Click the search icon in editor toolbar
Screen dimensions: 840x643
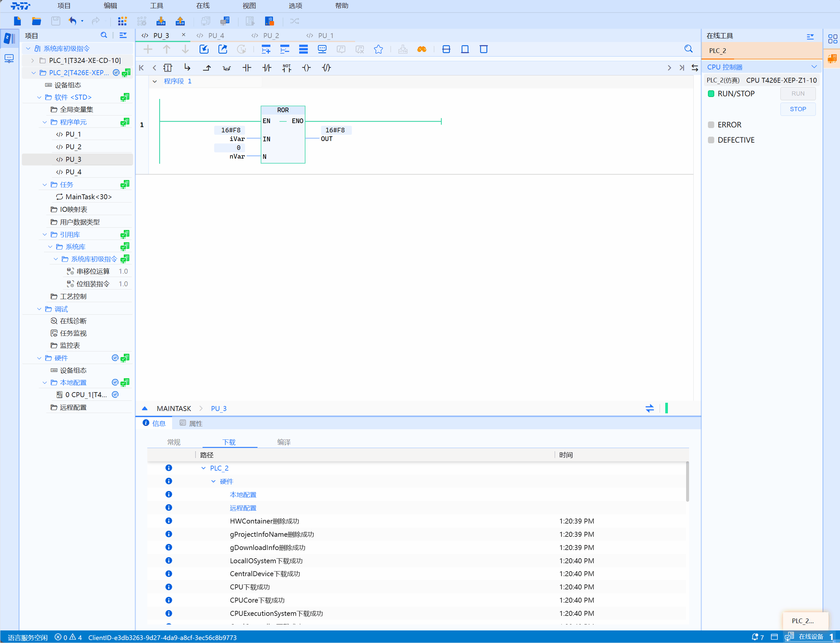pyautogui.click(x=688, y=49)
